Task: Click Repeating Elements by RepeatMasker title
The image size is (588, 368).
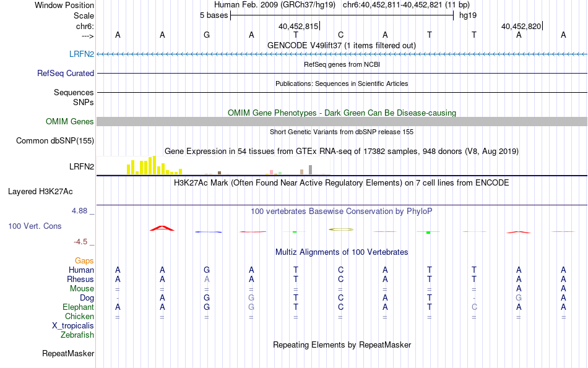Action: point(342,344)
